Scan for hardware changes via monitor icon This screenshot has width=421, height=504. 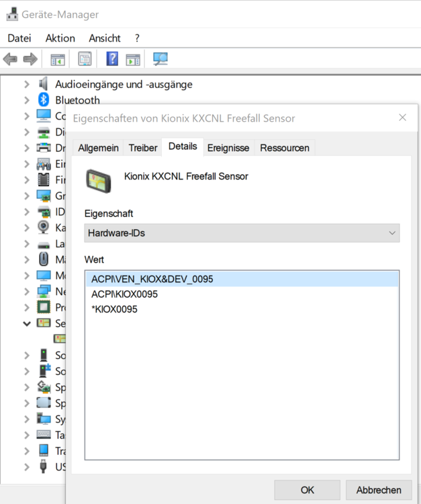(x=160, y=59)
